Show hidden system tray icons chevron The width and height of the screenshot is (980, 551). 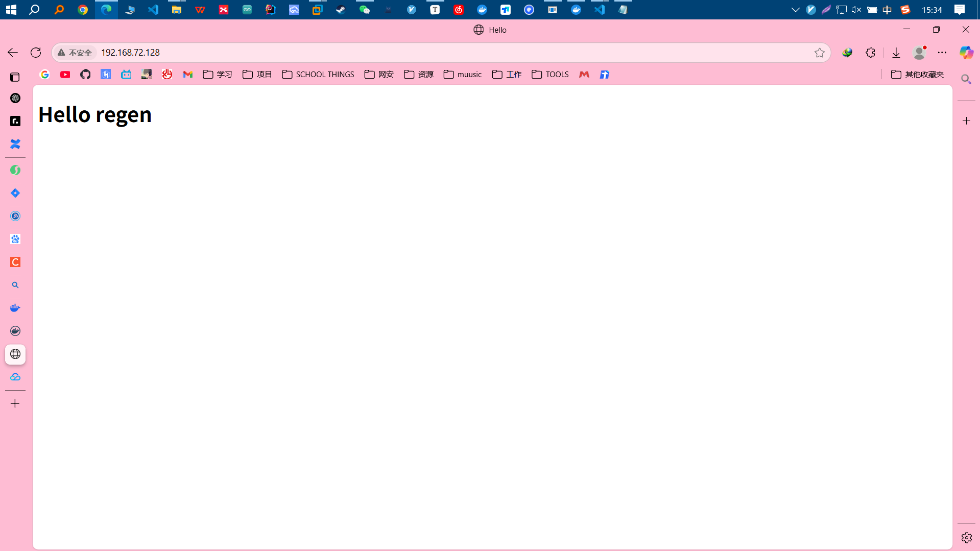pyautogui.click(x=795, y=10)
